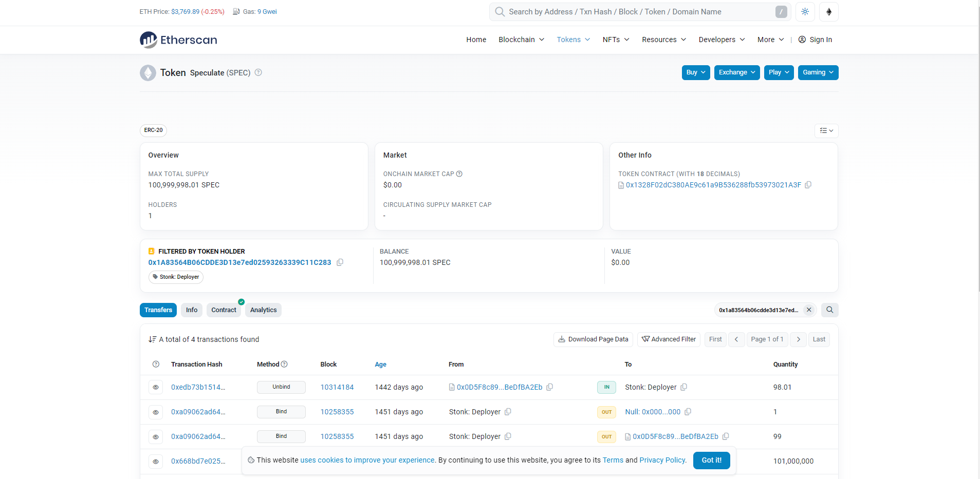Image resolution: width=980 pixels, height=479 pixels.
Task: Open the Exchange dropdown
Action: (x=737, y=72)
